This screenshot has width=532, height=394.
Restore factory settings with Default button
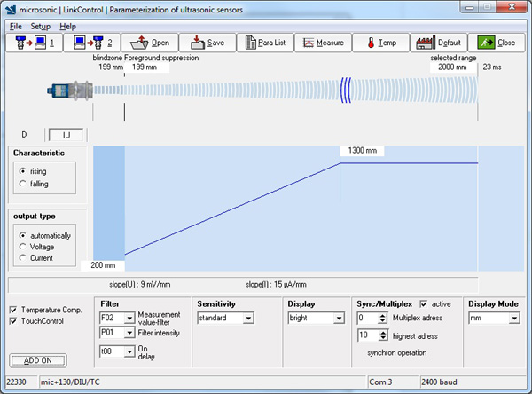[438, 42]
